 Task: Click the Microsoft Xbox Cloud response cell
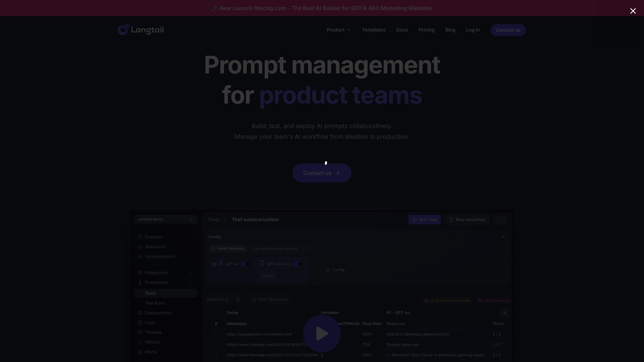(x=435, y=355)
